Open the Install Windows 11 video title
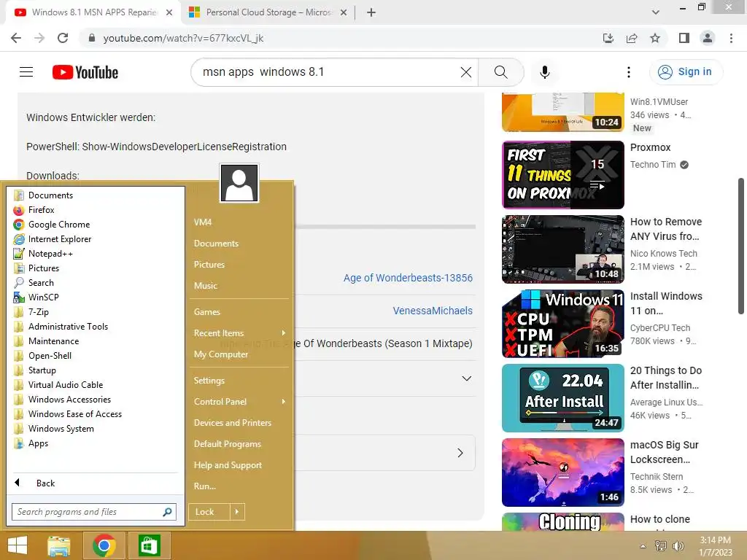Screen dimensions: 747x560 click(666, 303)
